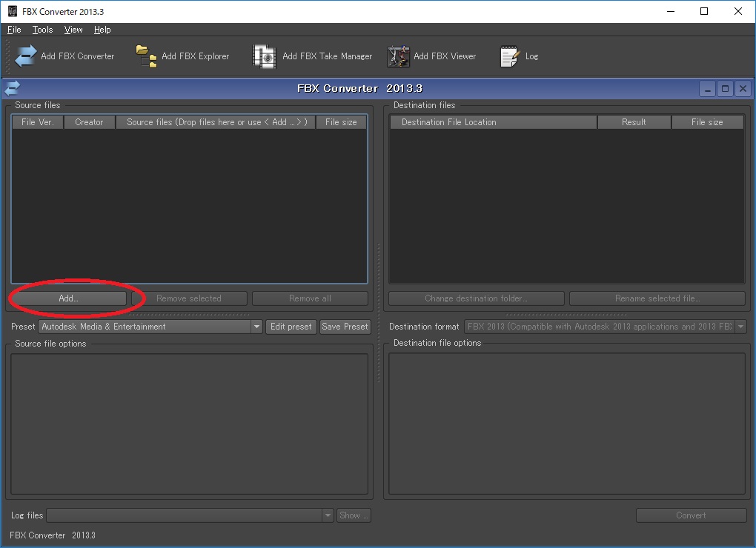The height and width of the screenshot is (548, 756).
Task: Click the Add FBX Take Manager film icon
Action: (264, 56)
